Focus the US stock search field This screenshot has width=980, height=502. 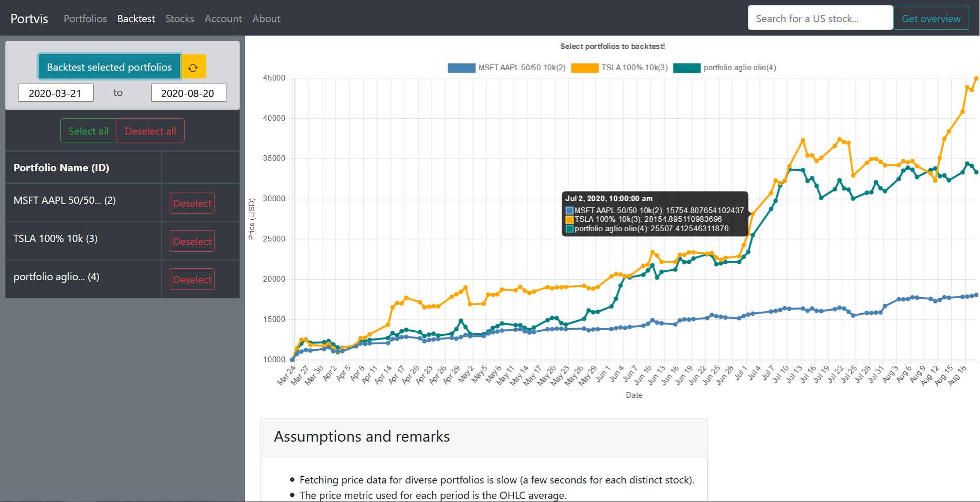tap(820, 18)
